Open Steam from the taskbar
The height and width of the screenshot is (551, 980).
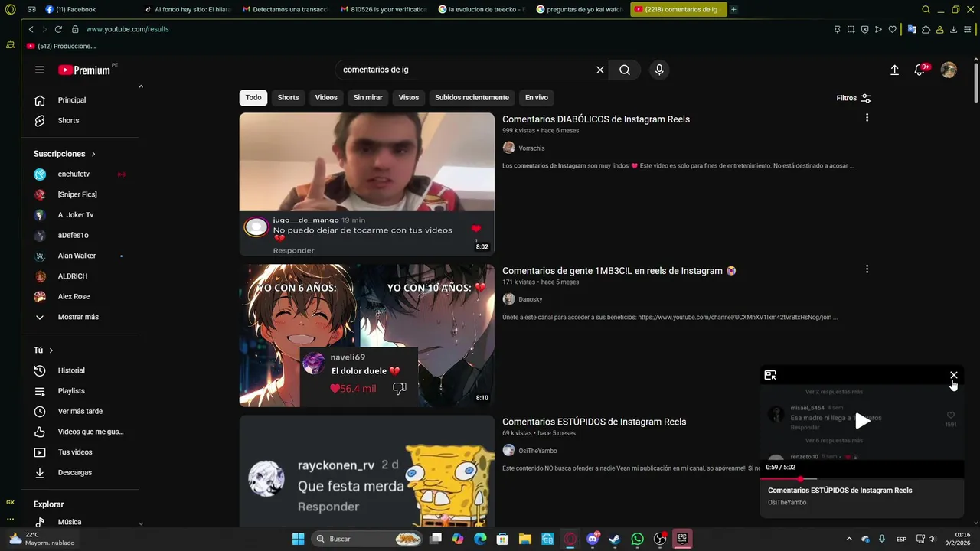614,539
